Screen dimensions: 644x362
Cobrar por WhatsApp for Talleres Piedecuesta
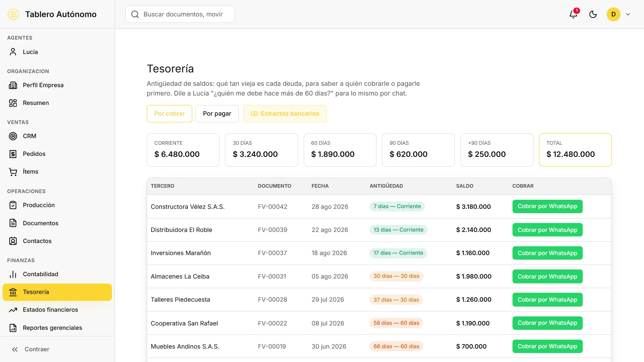pos(547,300)
